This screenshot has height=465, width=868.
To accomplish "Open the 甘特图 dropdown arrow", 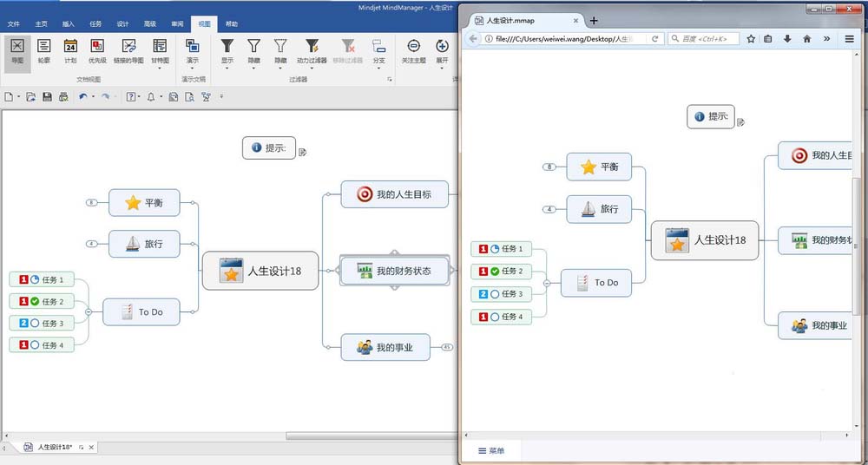I will (x=160, y=68).
